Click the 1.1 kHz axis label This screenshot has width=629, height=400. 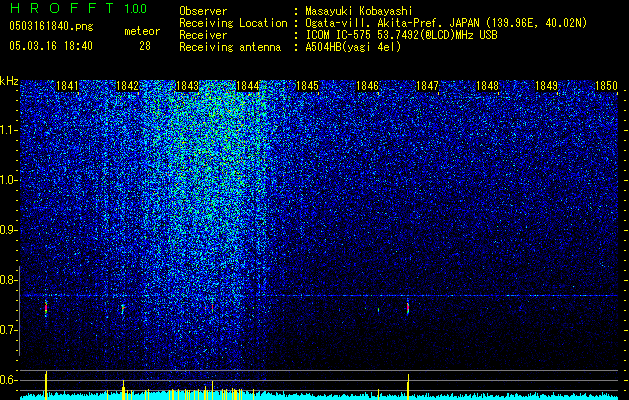[x=8, y=130]
